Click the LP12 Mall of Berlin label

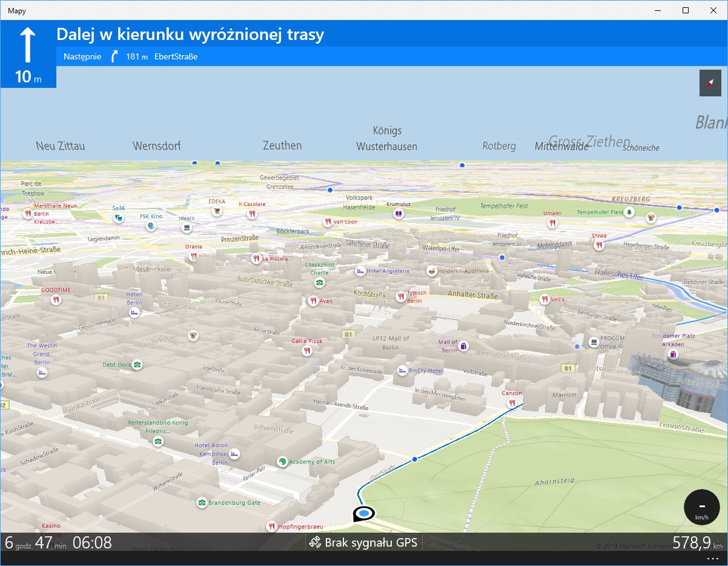point(391,343)
